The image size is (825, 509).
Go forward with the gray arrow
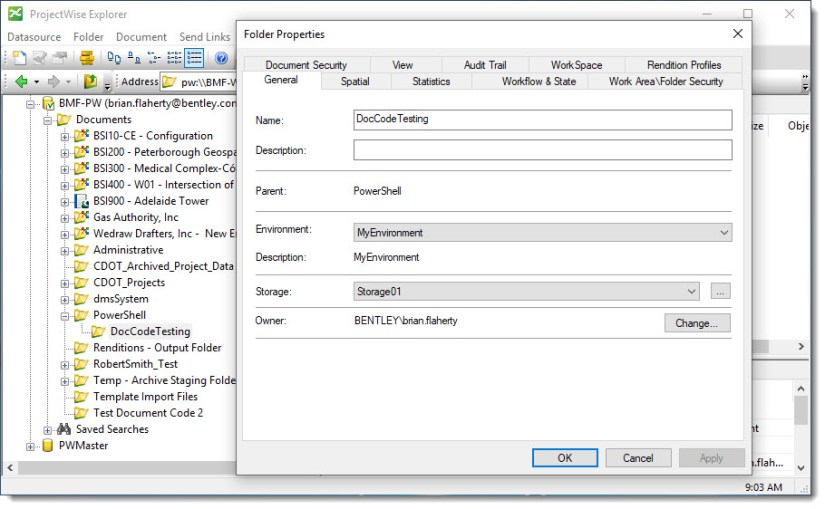click(53, 82)
